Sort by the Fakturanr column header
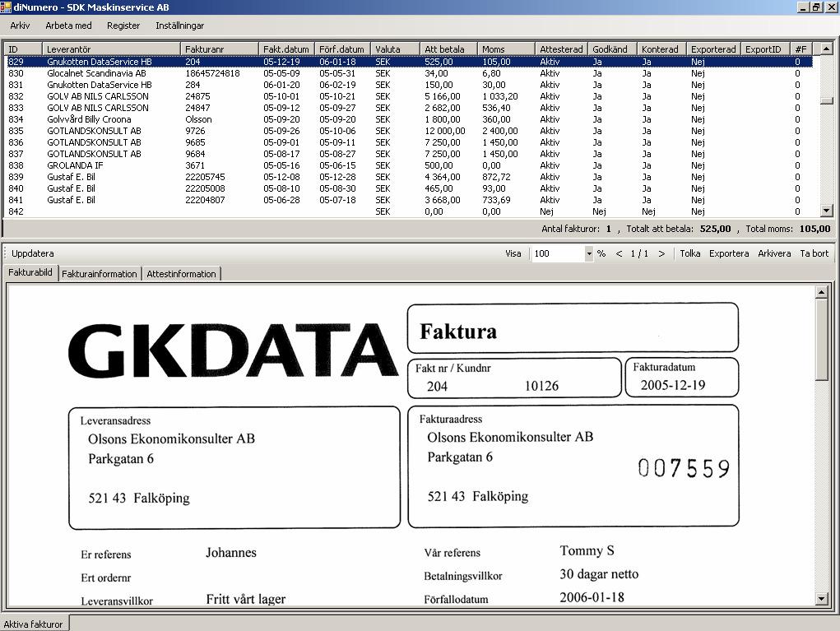Screen dimensions: 840x631 pos(220,49)
